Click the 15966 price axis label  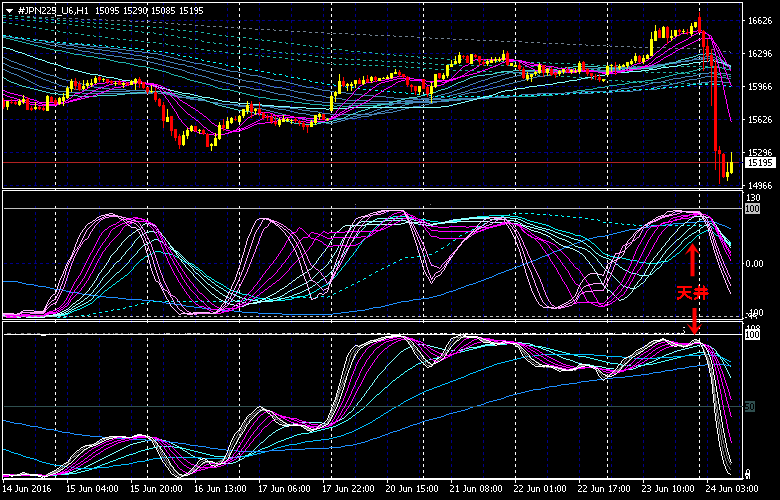point(760,87)
